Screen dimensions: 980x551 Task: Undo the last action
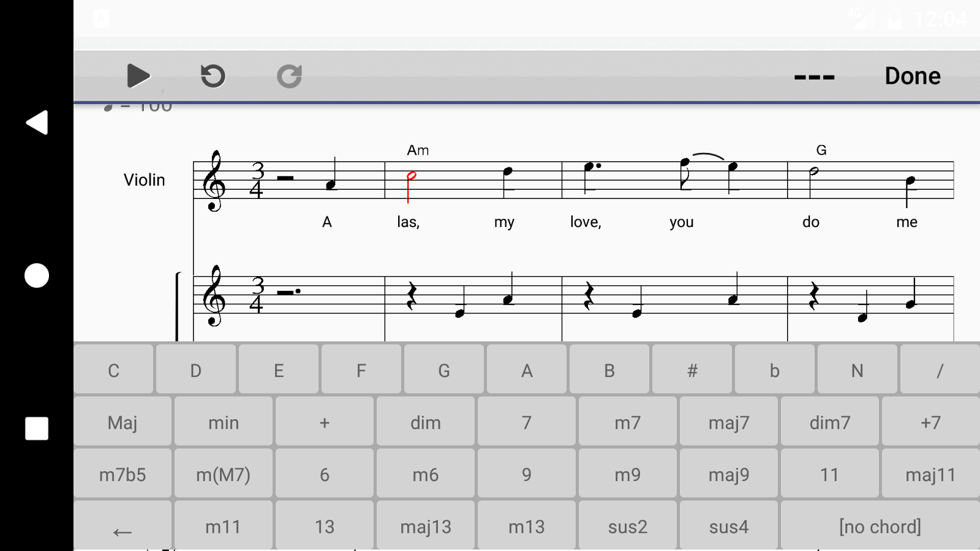click(213, 76)
